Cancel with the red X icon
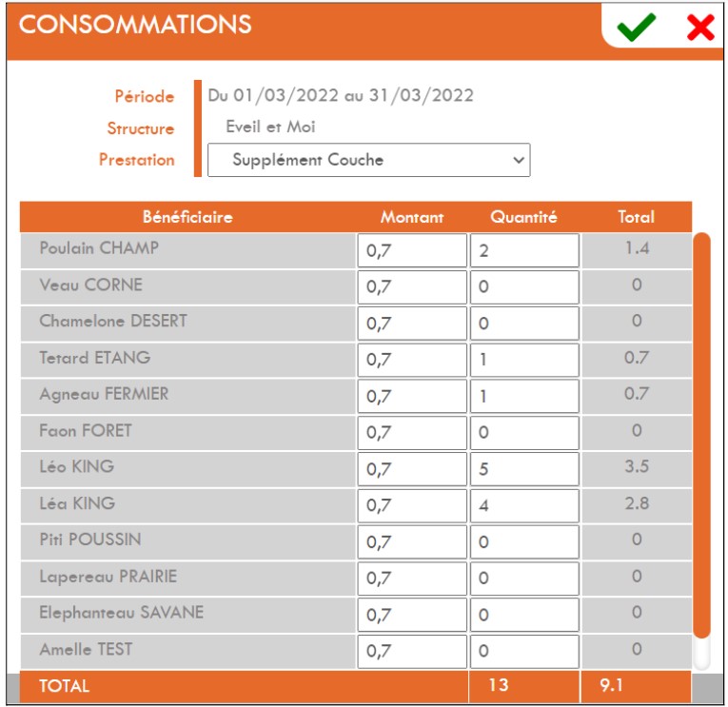The image size is (728, 707). 700,28
